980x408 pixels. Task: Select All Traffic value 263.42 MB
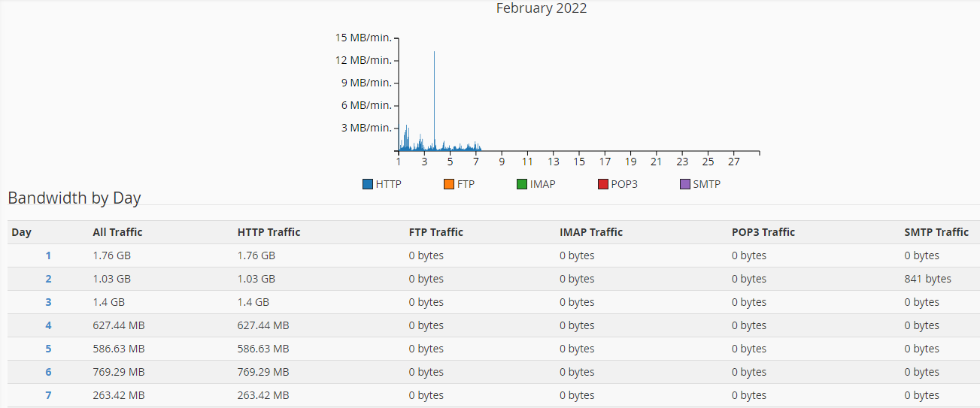[x=119, y=395]
